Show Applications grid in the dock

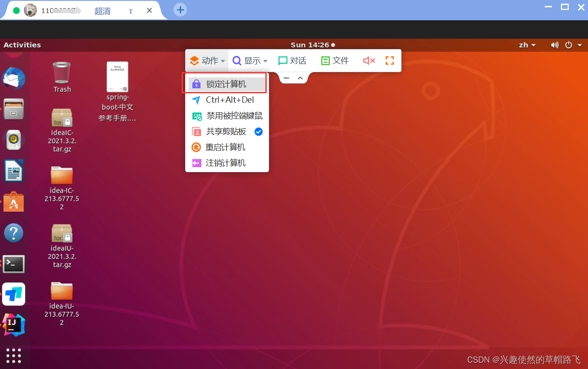click(14, 355)
